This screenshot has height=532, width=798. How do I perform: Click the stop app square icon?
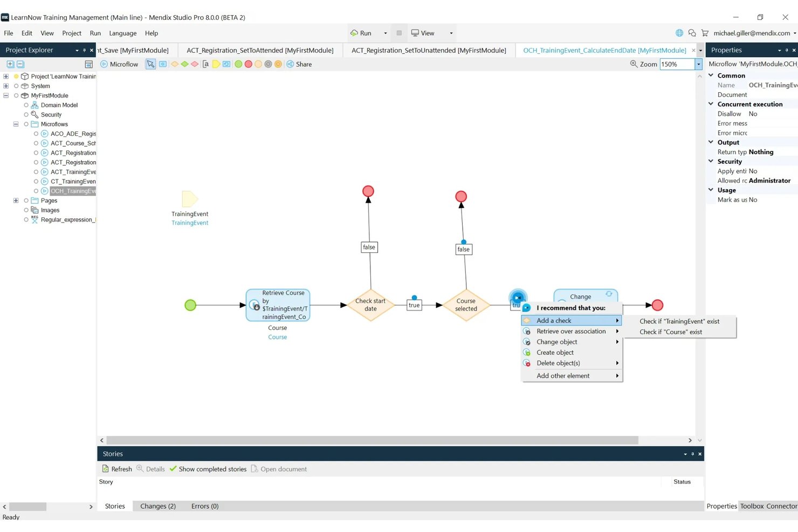[399, 33]
